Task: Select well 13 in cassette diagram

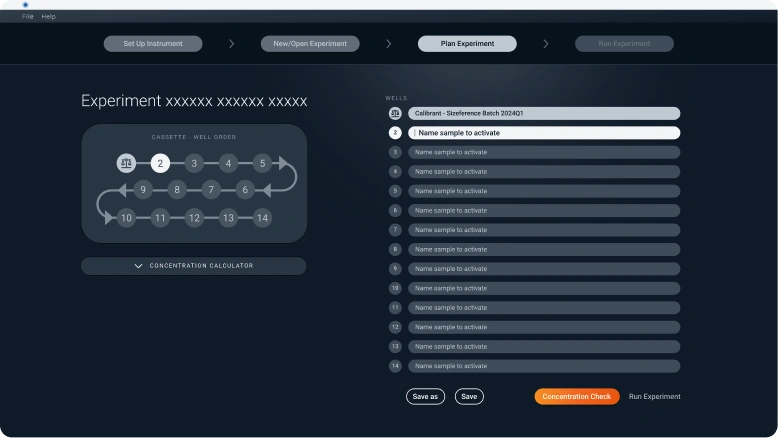Action: tap(228, 218)
